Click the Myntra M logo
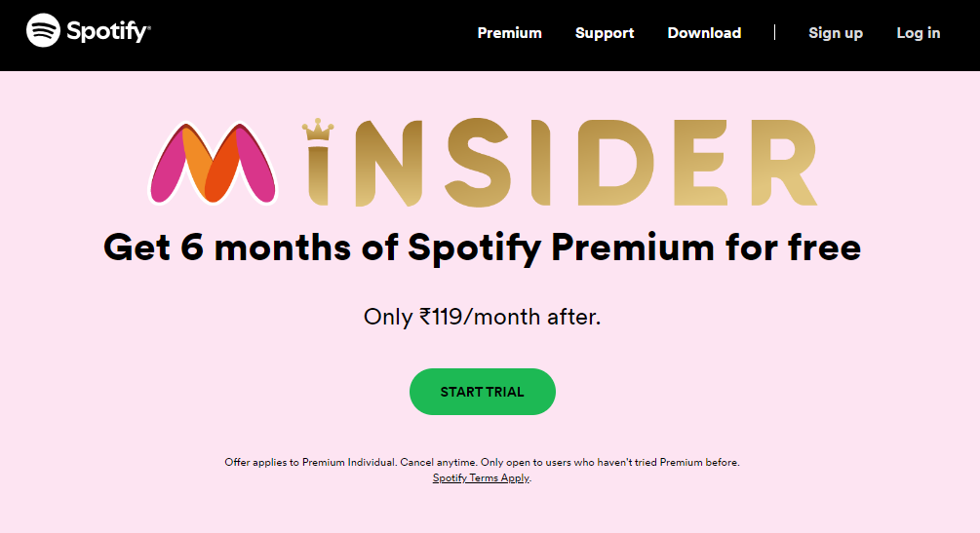The height and width of the screenshot is (533, 980). coord(214,163)
